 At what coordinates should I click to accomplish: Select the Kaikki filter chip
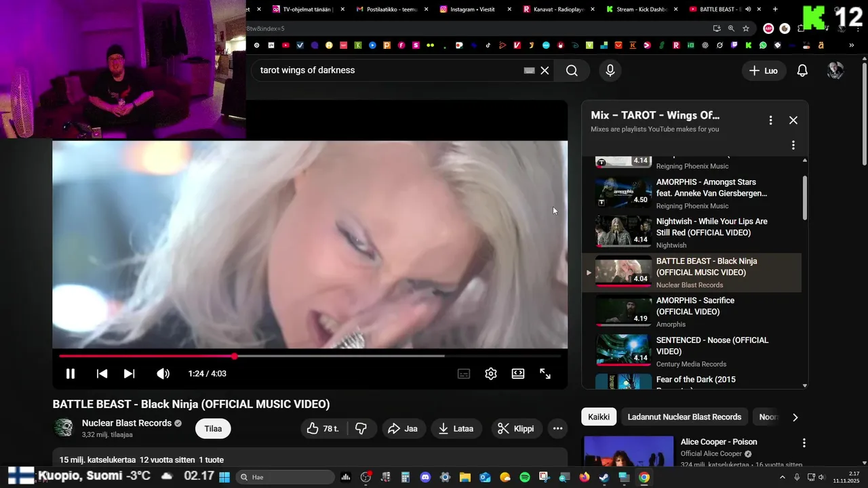599,417
